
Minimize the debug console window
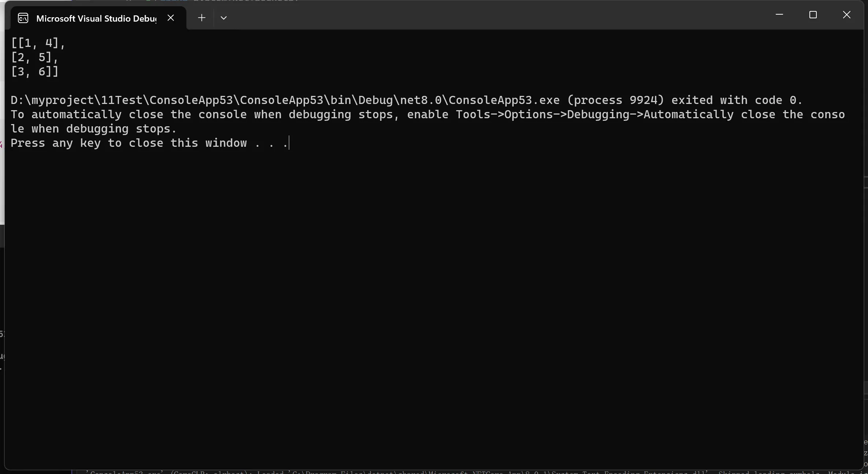(x=779, y=15)
